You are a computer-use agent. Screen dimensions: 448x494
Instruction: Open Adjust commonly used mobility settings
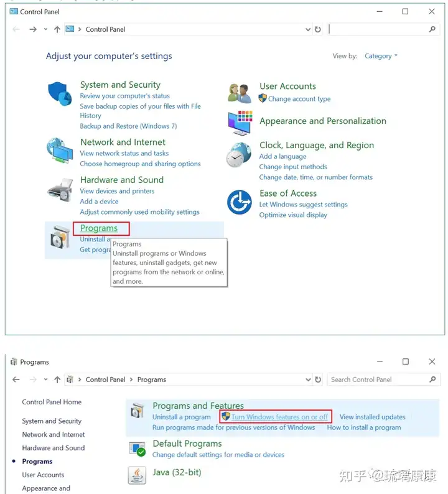coord(139,212)
